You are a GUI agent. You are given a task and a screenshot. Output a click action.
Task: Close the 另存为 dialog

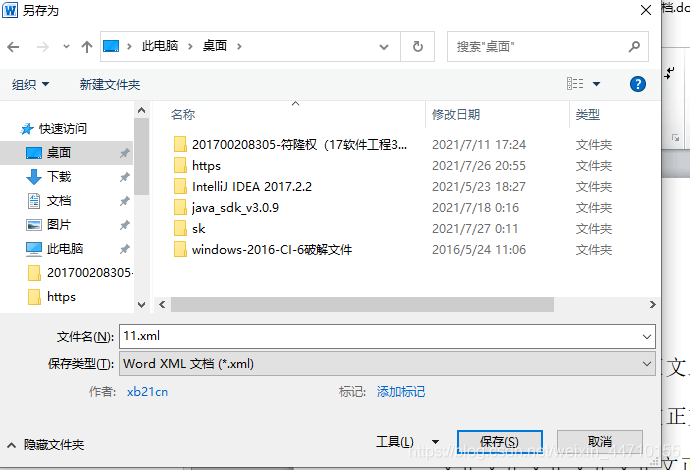point(646,10)
